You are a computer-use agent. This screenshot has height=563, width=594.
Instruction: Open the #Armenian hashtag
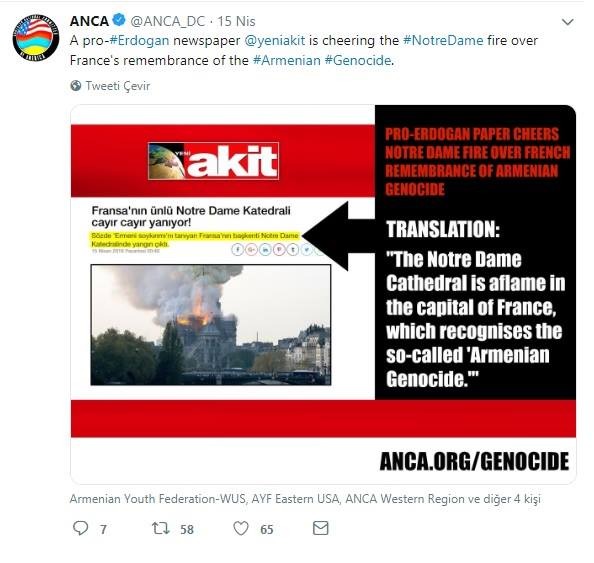coord(287,60)
